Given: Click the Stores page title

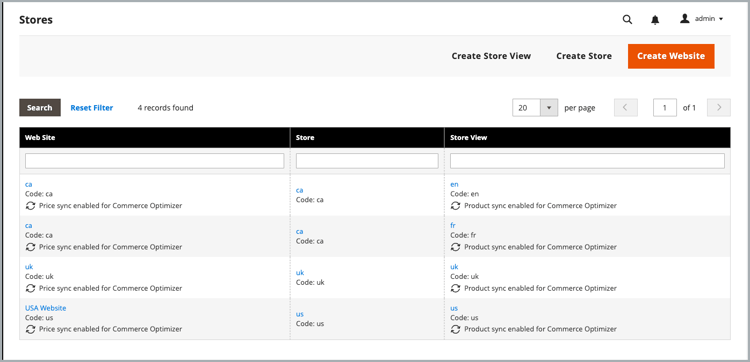Looking at the screenshot, I should [36, 20].
